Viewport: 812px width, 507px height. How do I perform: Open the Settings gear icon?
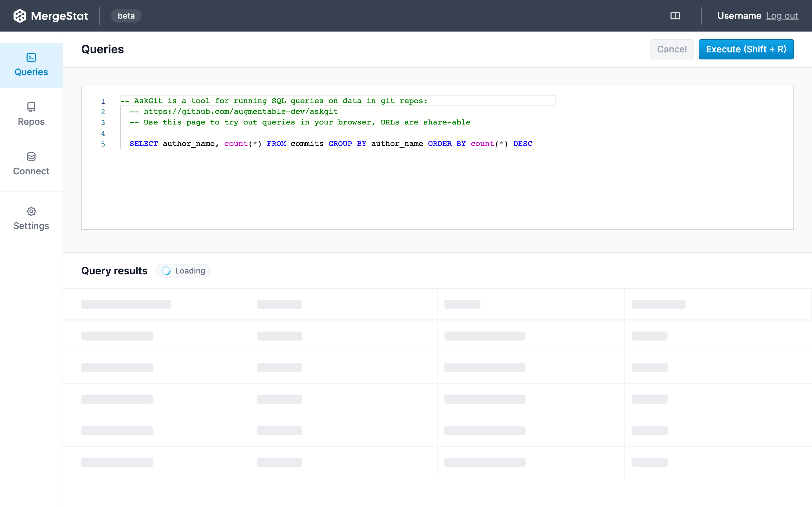[31, 211]
